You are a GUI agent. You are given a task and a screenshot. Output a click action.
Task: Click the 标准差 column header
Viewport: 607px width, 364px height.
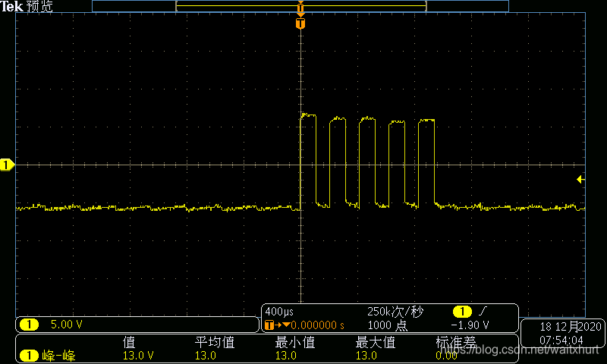pos(456,342)
